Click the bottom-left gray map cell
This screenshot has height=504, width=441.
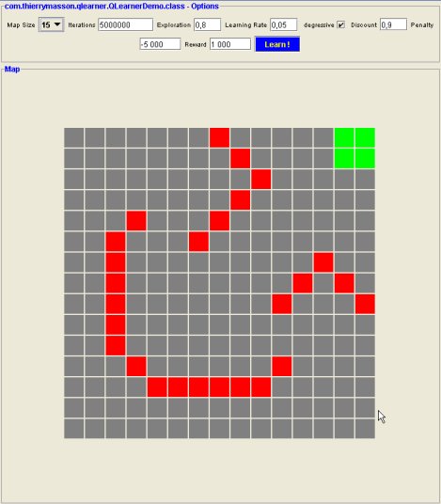click(x=74, y=429)
